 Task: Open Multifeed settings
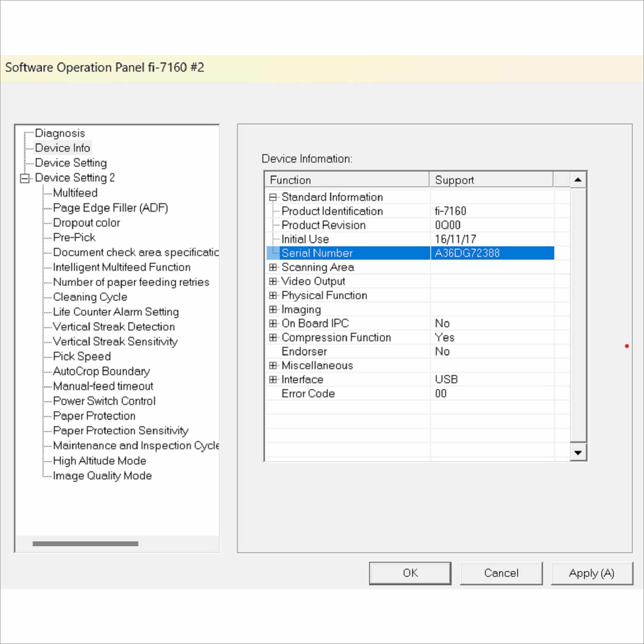(75, 193)
